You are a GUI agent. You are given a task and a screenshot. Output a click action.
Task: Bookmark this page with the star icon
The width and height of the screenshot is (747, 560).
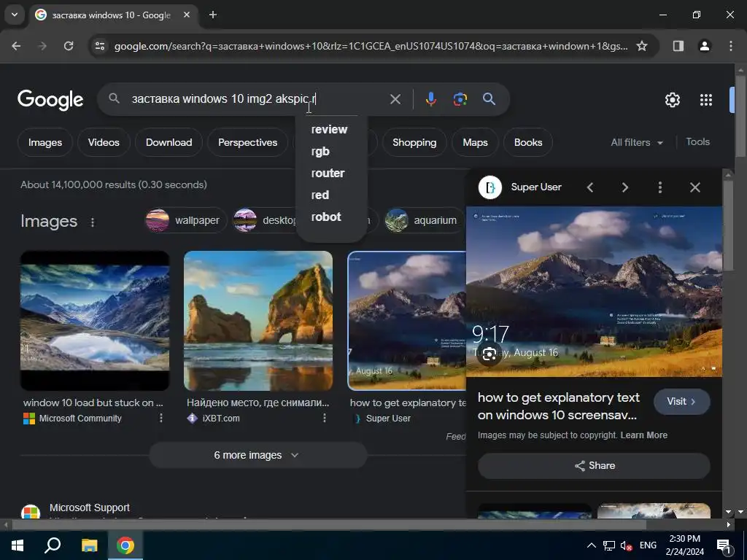[x=642, y=46]
